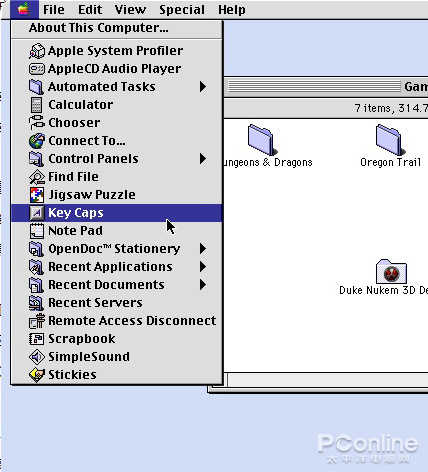Choose About This Computer menu entry

click(117, 28)
